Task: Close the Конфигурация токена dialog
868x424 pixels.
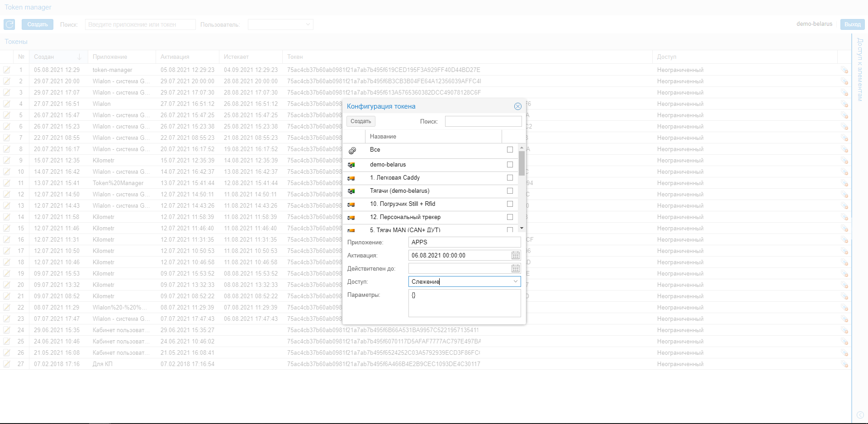Action: click(517, 106)
